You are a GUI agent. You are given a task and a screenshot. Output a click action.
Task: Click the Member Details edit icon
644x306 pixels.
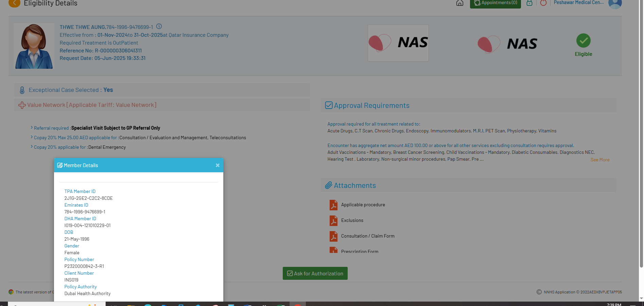(x=60, y=165)
